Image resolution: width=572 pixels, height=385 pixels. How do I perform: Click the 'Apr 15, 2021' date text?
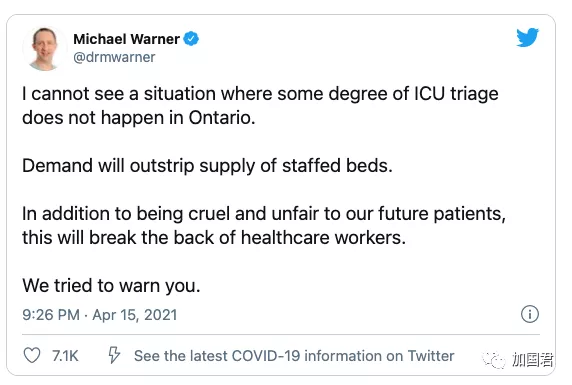click(x=135, y=315)
